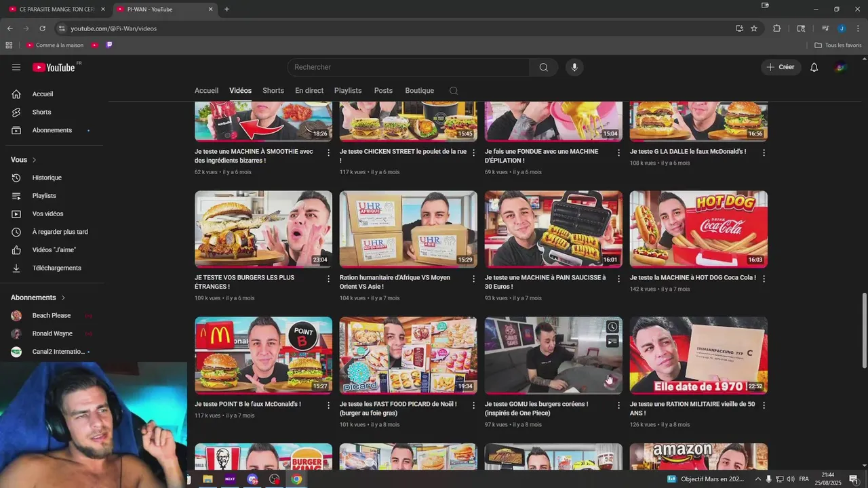Switch to Shorts channel tab
This screenshot has width=868, height=488.
pos(273,91)
